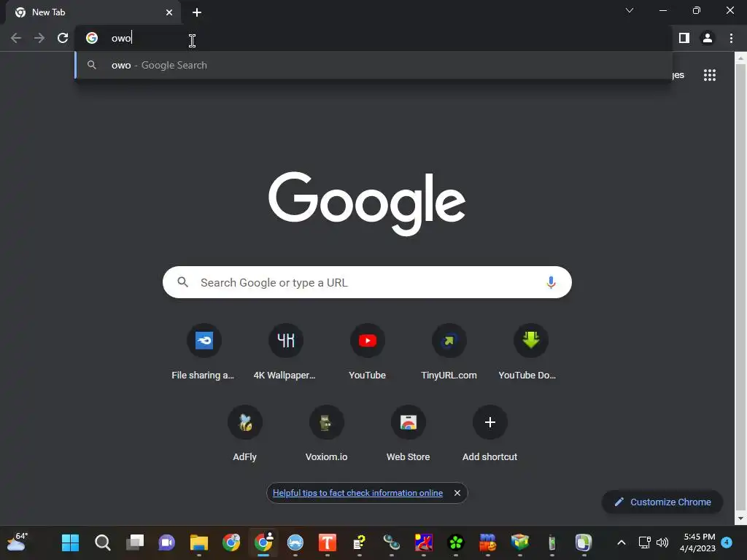The height and width of the screenshot is (560, 747).
Task: Open a new tab with the plus button
Action: tap(197, 12)
